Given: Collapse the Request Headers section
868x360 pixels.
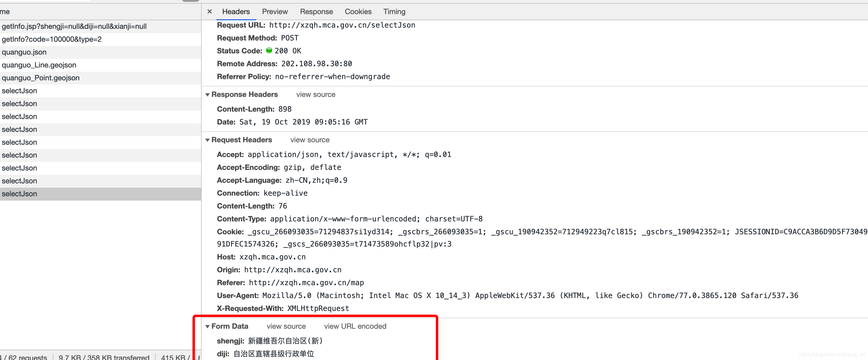Looking at the screenshot, I should pyautogui.click(x=207, y=140).
